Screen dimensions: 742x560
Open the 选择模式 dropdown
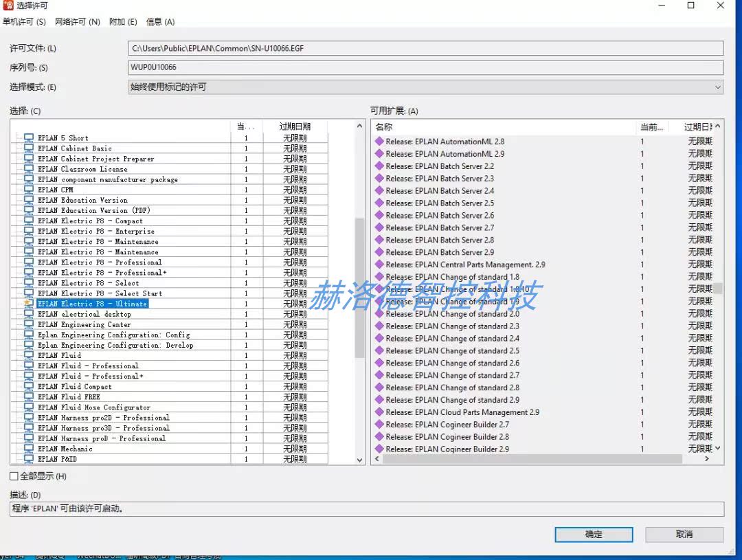425,87
